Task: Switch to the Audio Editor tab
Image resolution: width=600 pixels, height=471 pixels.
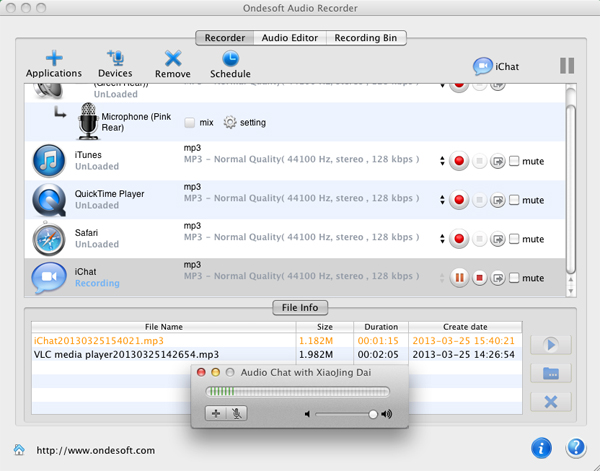Action: click(x=290, y=38)
